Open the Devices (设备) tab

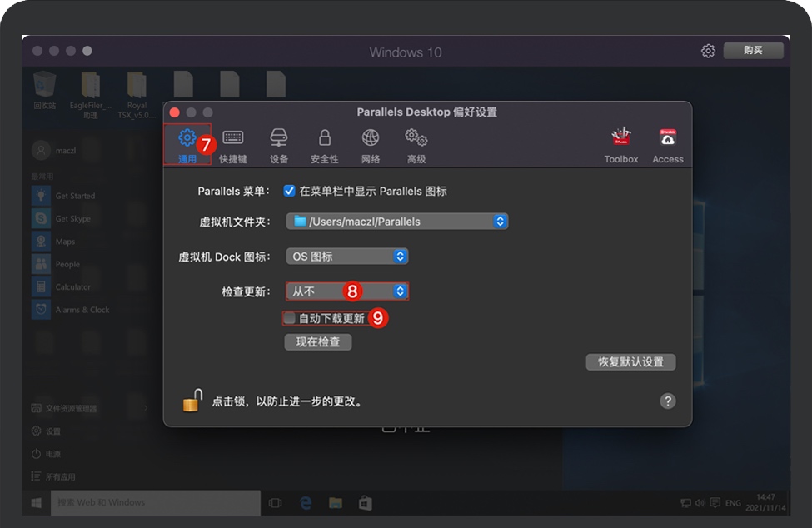point(279,146)
